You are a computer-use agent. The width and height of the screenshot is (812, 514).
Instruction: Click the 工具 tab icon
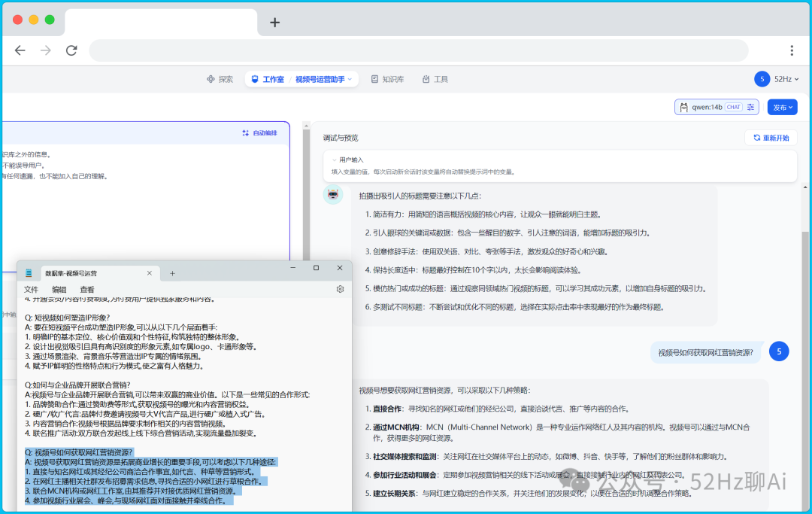coord(426,79)
